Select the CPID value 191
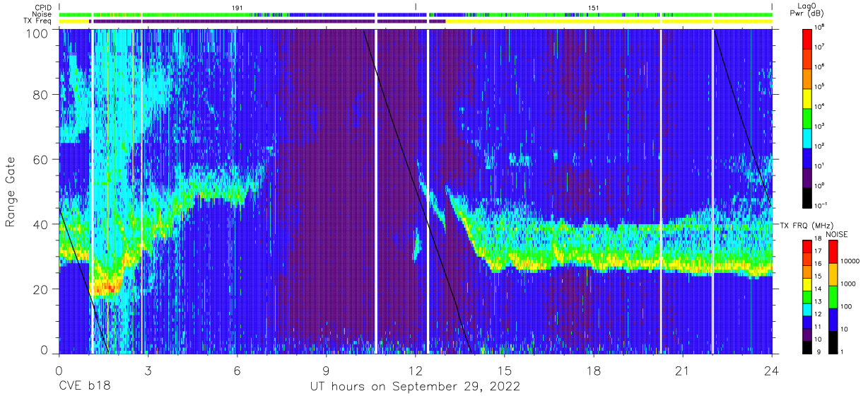This screenshot has width=868, height=401. [237, 7]
